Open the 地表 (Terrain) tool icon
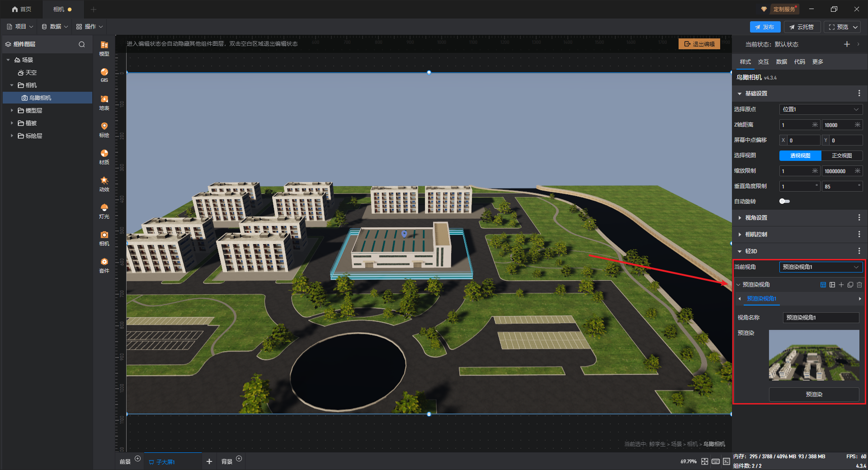The height and width of the screenshot is (470, 868). click(104, 102)
